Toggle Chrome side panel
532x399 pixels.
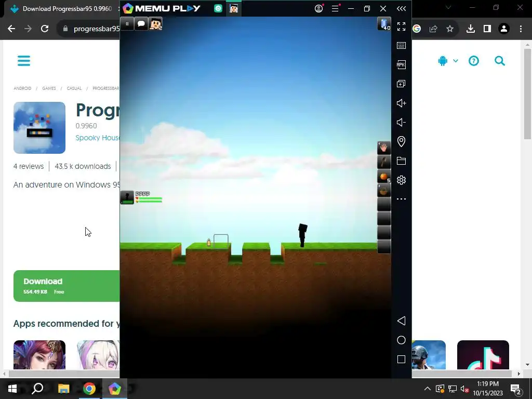[487, 29]
